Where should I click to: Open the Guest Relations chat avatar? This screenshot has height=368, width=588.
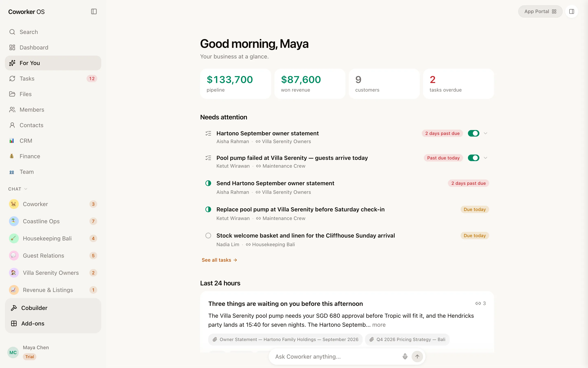[x=14, y=256]
